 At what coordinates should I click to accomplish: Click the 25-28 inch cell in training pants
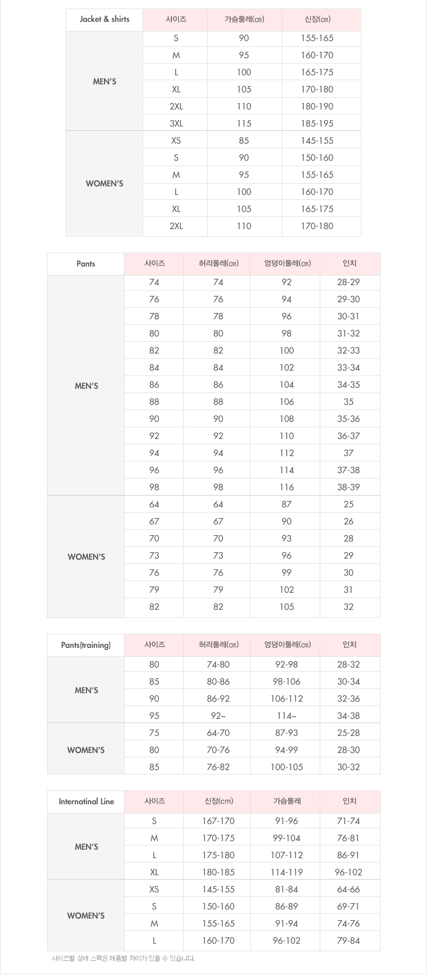coord(349,733)
